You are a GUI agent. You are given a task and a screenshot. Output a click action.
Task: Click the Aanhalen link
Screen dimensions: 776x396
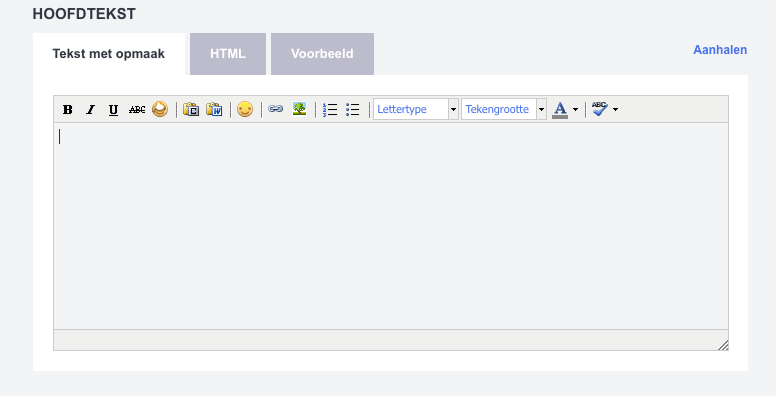pyautogui.click(x=720, y=50)
